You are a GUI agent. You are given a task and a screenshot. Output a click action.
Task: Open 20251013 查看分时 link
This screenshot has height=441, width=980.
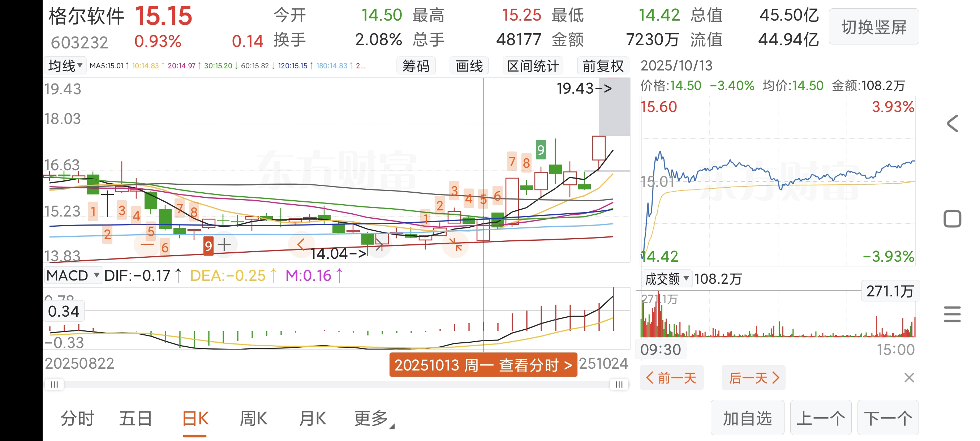click(x=483, y=365)
